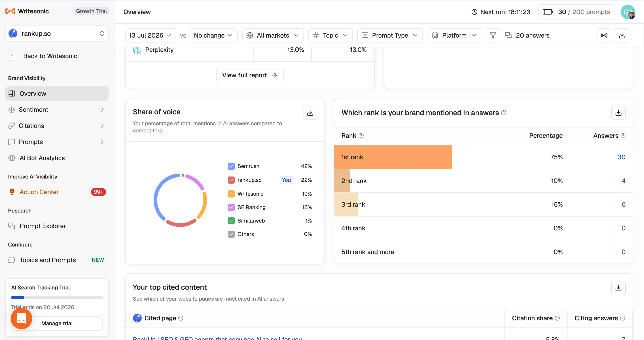Expand the Citations menu chevron
The image size is (644, 340).
[102, 126]
